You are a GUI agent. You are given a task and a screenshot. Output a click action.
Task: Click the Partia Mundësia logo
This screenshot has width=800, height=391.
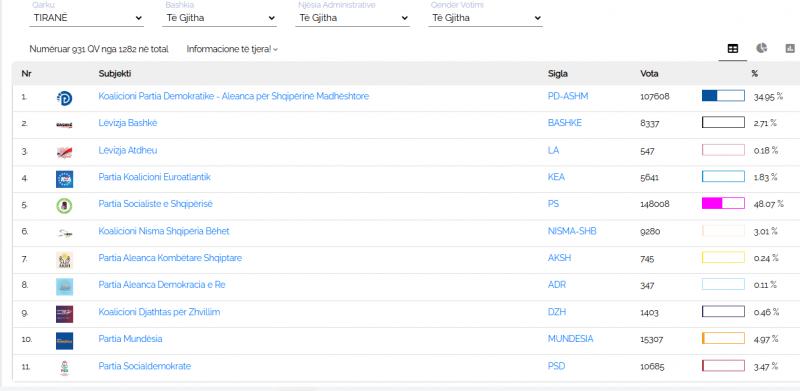64,340
